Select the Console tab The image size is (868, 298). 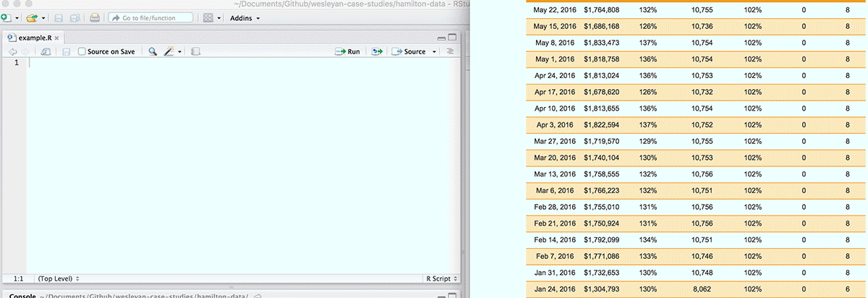(22, 296)
